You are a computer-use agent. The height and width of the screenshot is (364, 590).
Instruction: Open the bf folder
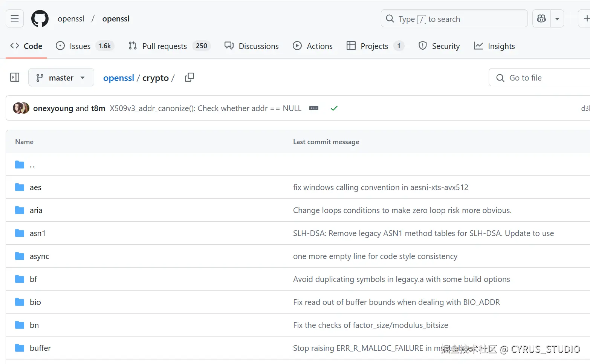point(34,279)
